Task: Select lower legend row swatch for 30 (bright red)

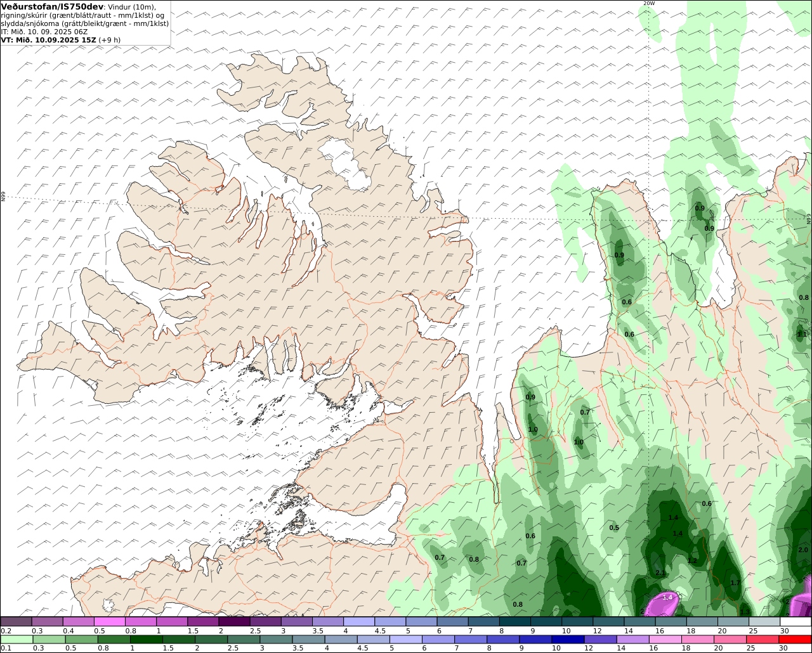Action: pyautogui.click(x=796, y=640)
